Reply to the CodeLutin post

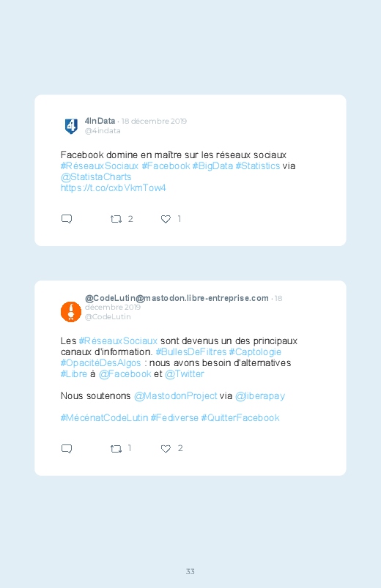tap(67, 448)
